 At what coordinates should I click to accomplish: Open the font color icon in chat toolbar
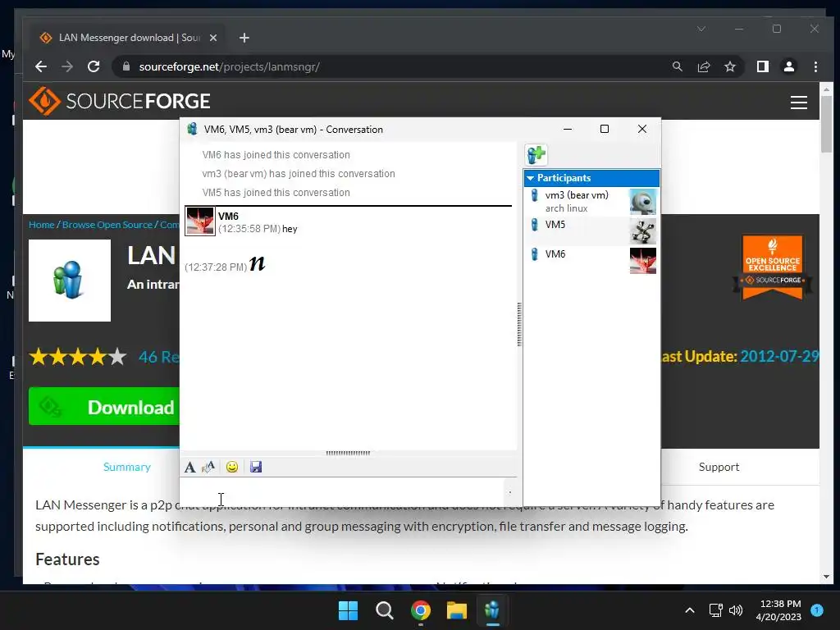tap(208, 467)
